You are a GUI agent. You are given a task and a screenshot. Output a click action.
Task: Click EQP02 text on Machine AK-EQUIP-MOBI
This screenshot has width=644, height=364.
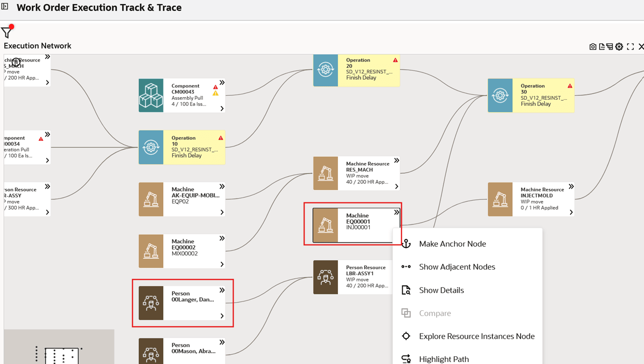pyautogui.click(x=180, y=201)
